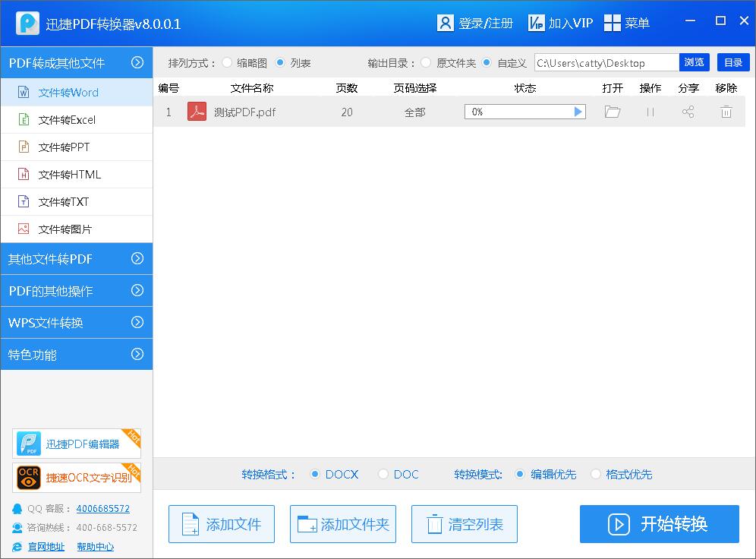This screenshot has width=756, height=559.
Task: Select 格式优先 conversion mode
Action: coord(595,474)
